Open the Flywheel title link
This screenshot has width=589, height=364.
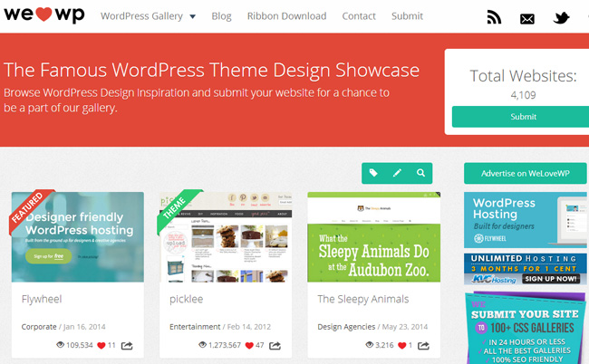pyautogui.click(x=42, y=299)
